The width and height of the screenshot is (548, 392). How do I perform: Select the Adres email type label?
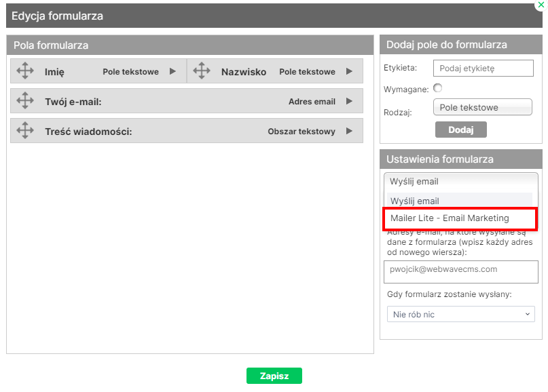point(312,101)
